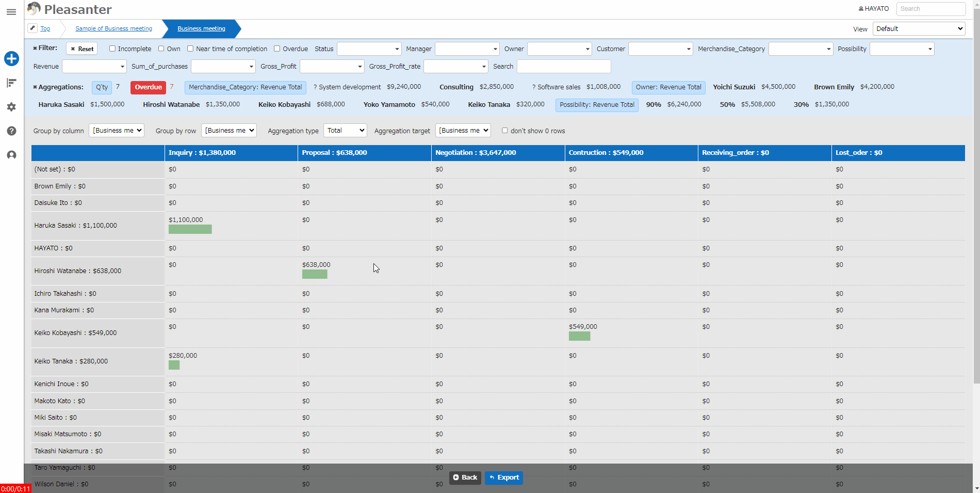Focus the top-right Search box
980x493 pixels.
931,9
